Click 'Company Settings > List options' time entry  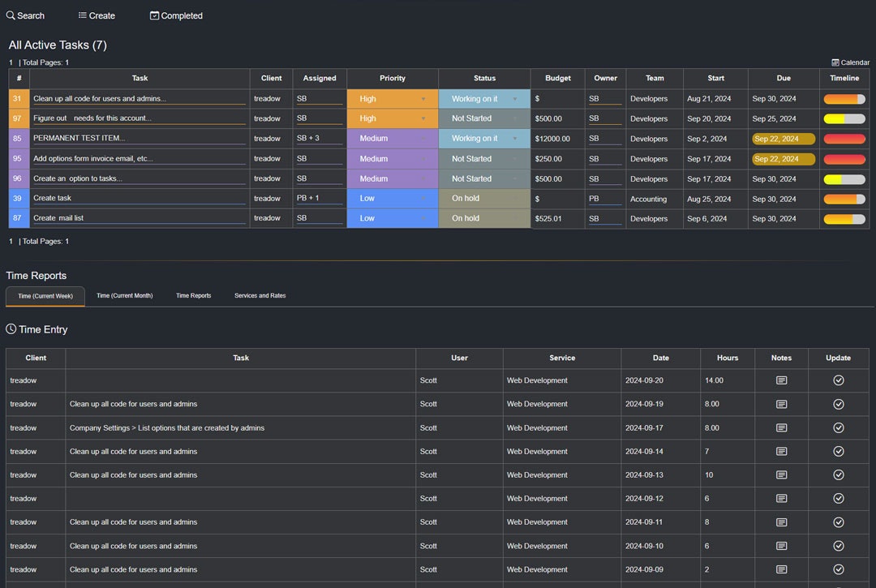(167, 427)
